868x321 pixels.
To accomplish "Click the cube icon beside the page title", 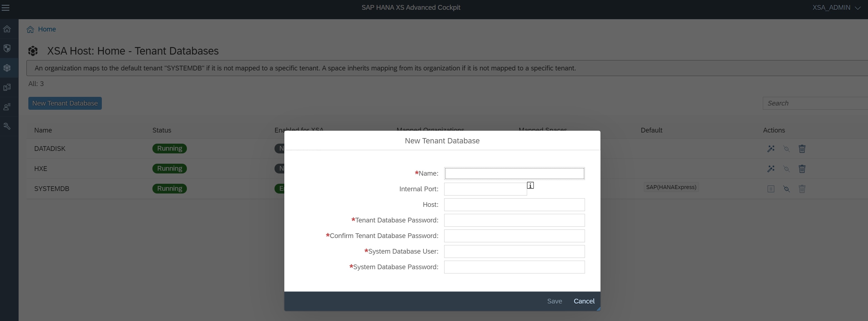I will (x=33, y=51).
